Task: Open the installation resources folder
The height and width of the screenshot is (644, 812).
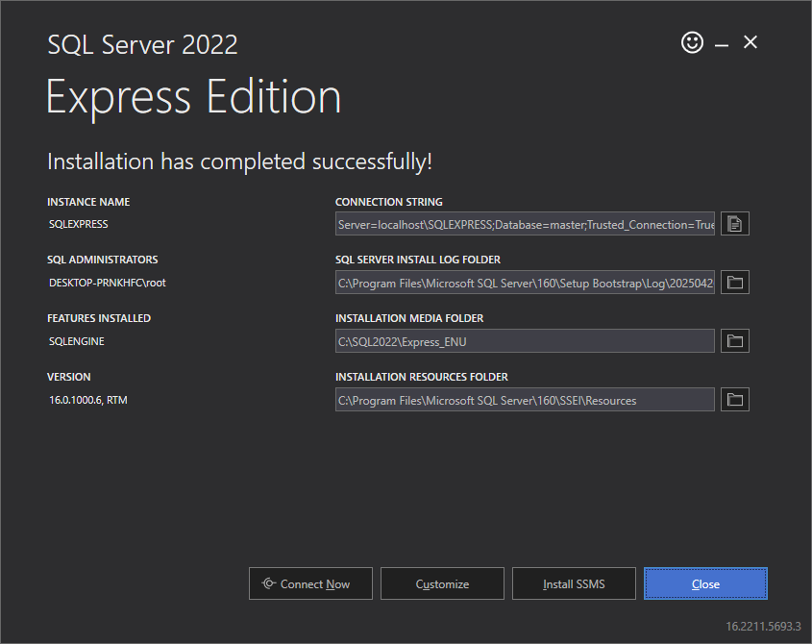Action: click(734, 399)
